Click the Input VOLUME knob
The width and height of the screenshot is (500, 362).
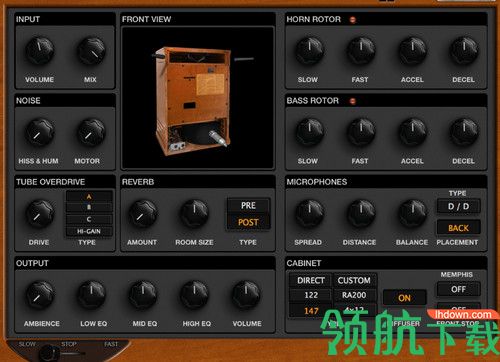pyautogui.click(x=40, y=51)
